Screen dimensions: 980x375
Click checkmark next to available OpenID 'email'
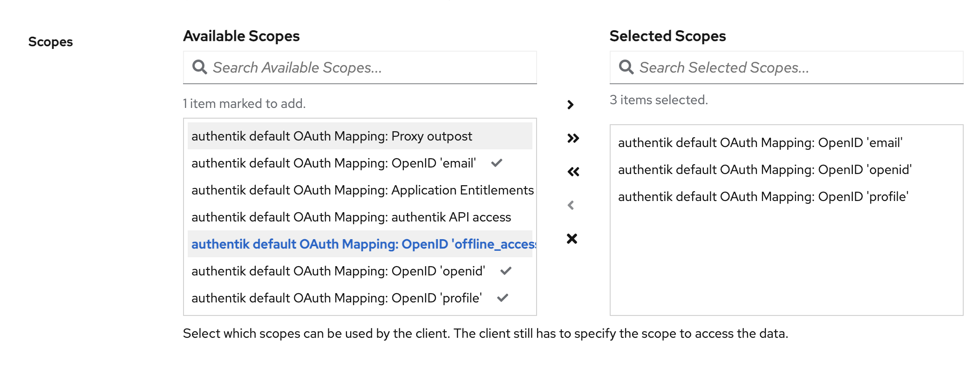pos(497,163)
